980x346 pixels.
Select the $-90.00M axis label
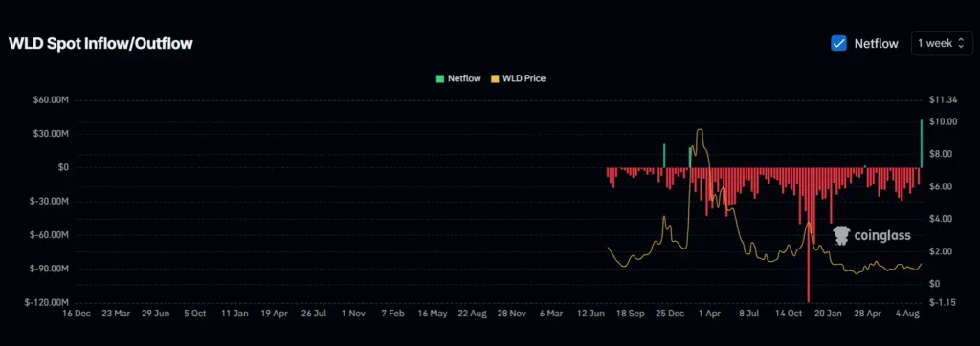point(50,269)
